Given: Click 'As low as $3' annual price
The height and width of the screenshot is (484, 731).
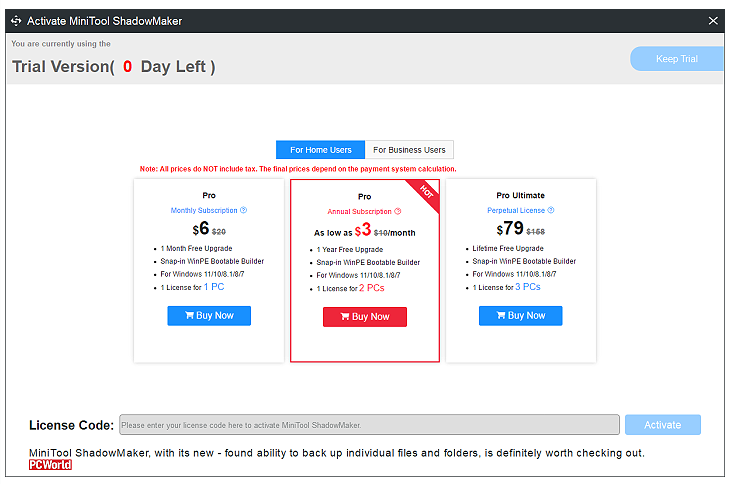Looking at the screenshot, I should 343,231.
